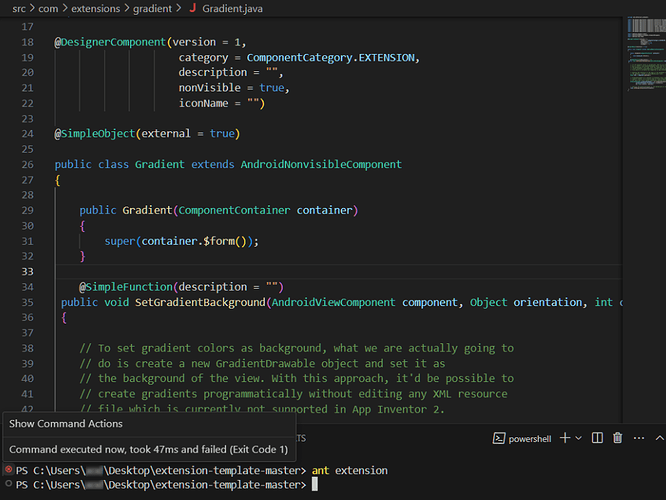This screenshot has height=500, width=666.
Task: Open the 'extensions' breadcrumb segment
Action: tap(96, 8)
